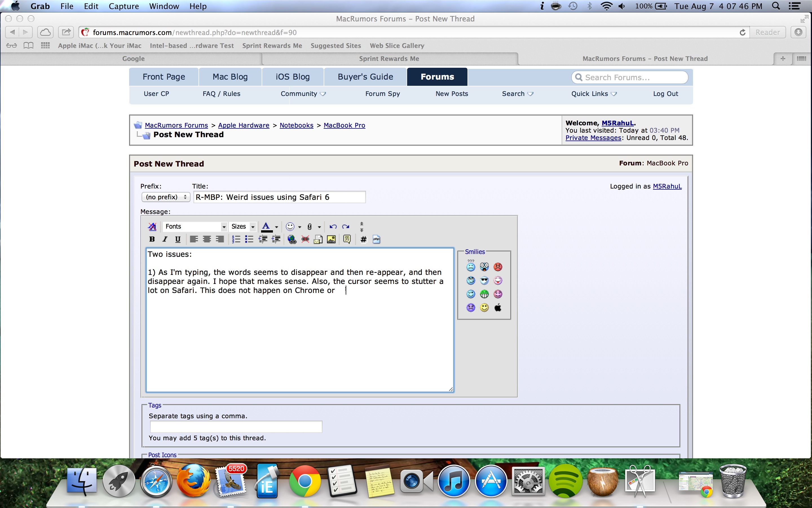Open the Prefix dropdown showing (no prefix)

tap(166, 197)
